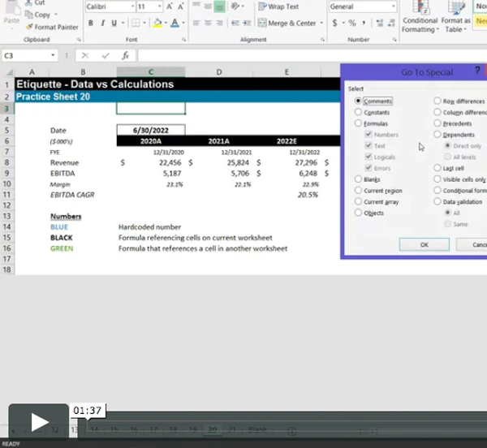Open Merge & Center dropdown arrow
The width and height of the screenshot is (487, 448).
(321, 23)
